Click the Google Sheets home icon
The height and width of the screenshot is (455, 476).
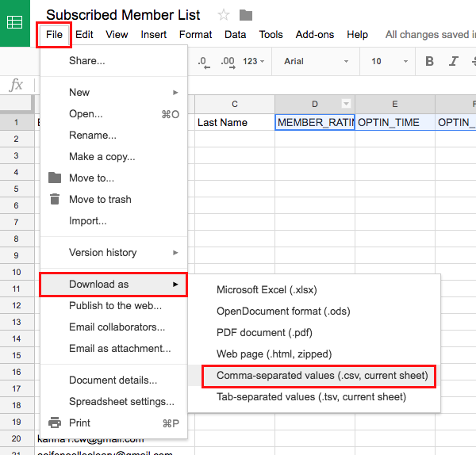pos(14,23)
